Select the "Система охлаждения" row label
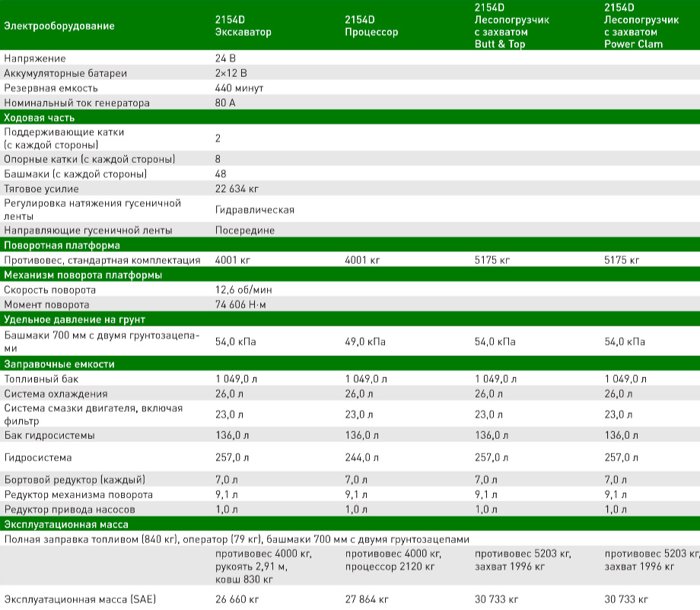 click(x=56, y=394)
